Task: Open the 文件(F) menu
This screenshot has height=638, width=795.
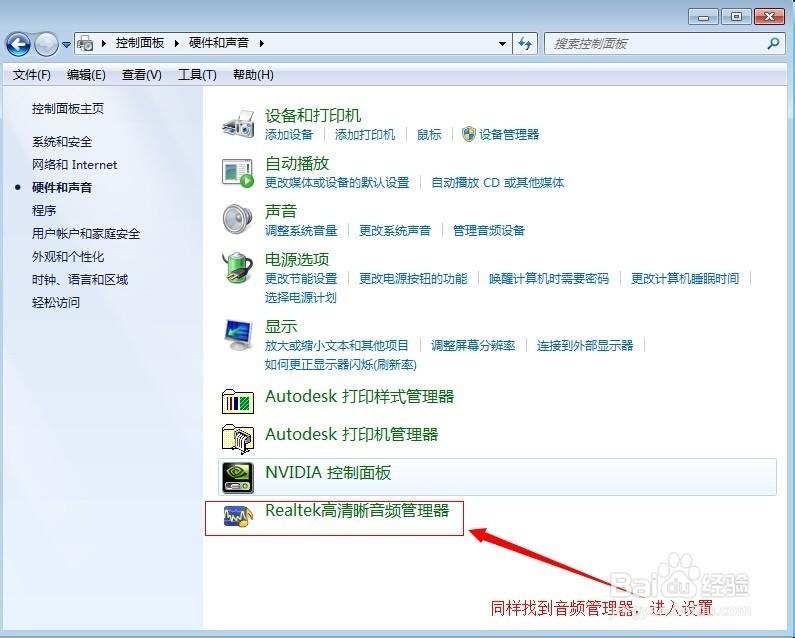Action: (31, 75)
